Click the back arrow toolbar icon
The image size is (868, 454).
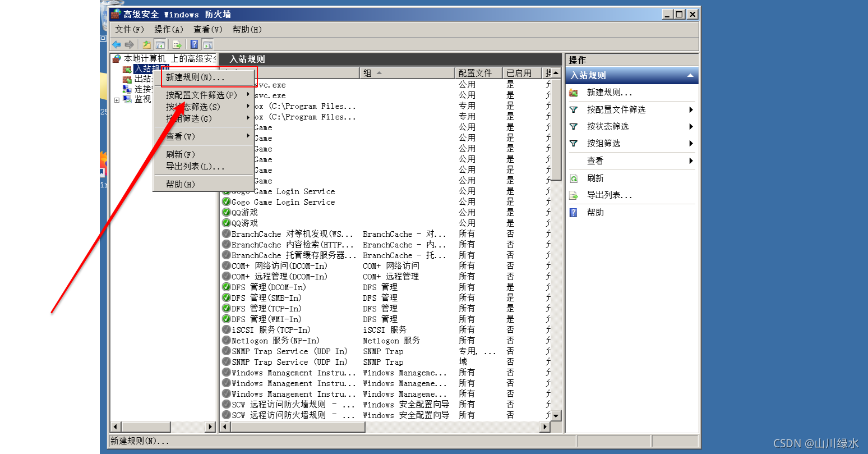(117, 45)
